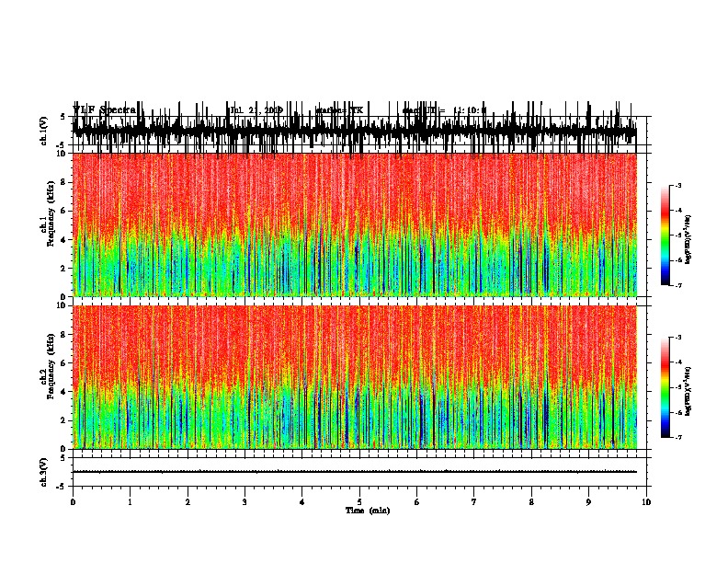The width and height of the screenshot is (728, 563).
Task: Click the '8' frequency tick of ch.1 spectrogram
Action: click(x=64, y=182)
